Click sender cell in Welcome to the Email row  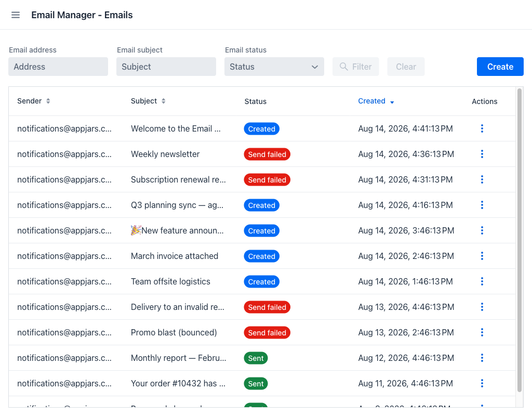(x=64, y=128)
